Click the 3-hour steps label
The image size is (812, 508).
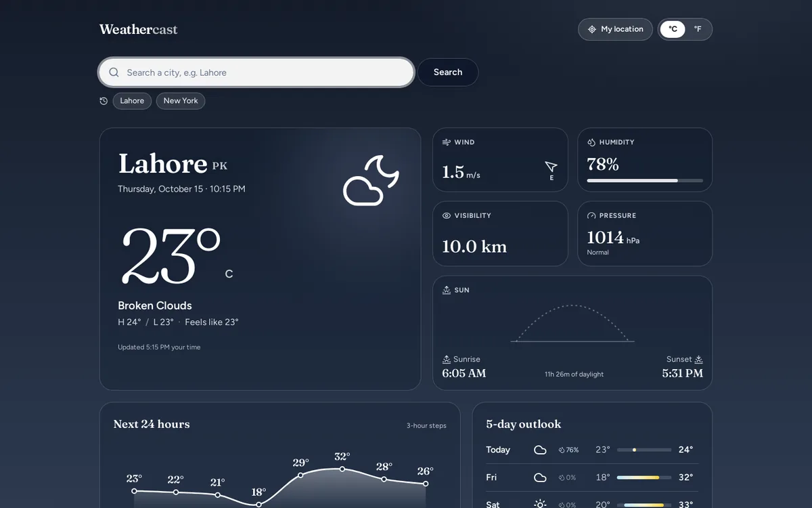coord(426,426)
